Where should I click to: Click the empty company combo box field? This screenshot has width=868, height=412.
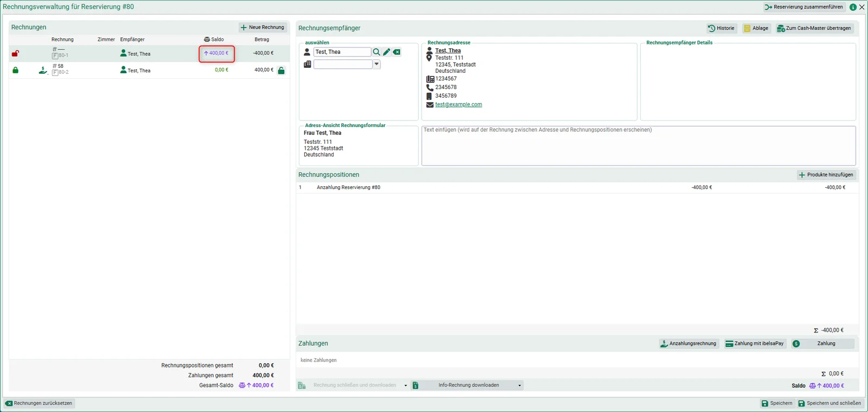(343, 64)
